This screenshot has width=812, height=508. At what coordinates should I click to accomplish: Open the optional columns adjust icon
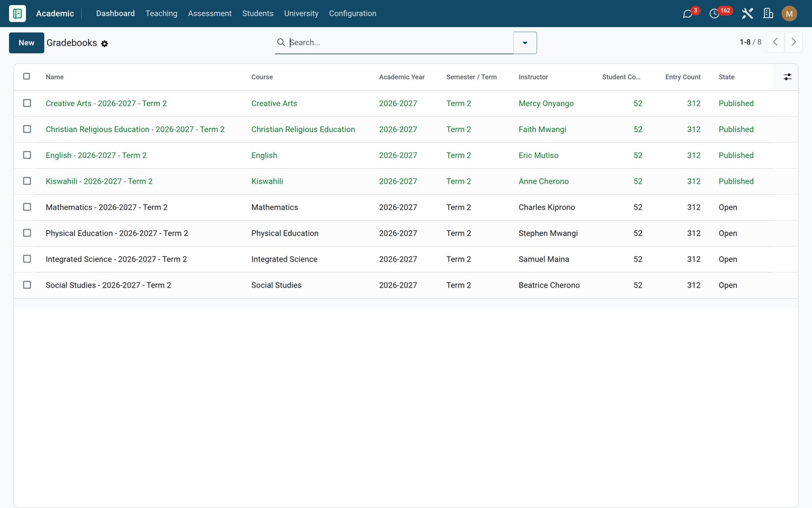[787, 77]
